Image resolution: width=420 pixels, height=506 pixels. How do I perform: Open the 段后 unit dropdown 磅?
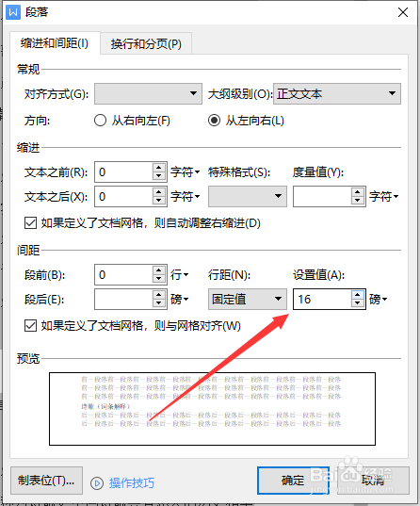pyautogui.click(x=179, y=300)
